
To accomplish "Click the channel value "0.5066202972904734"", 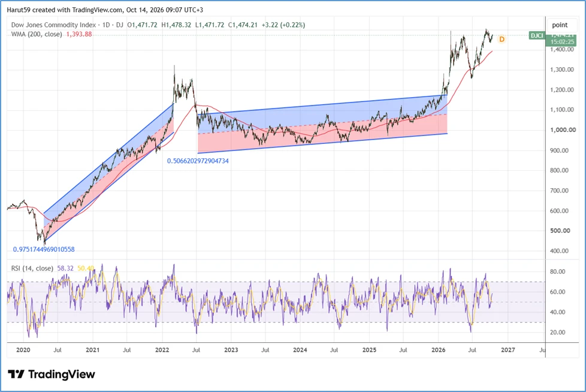I will pyautogui.click(x=198, y=161).
